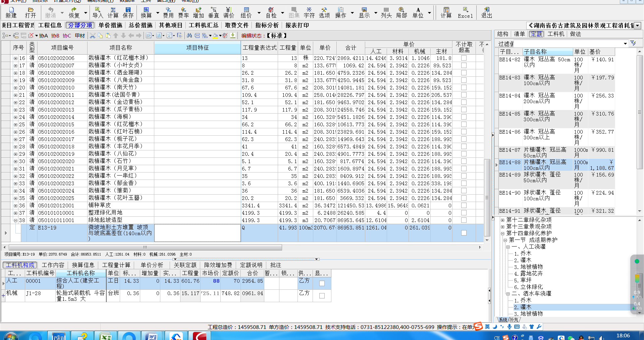644x340 pixels.
Task: Click the 局部 partial view icon
Action: pyautogui.click(x=401, y=12)
